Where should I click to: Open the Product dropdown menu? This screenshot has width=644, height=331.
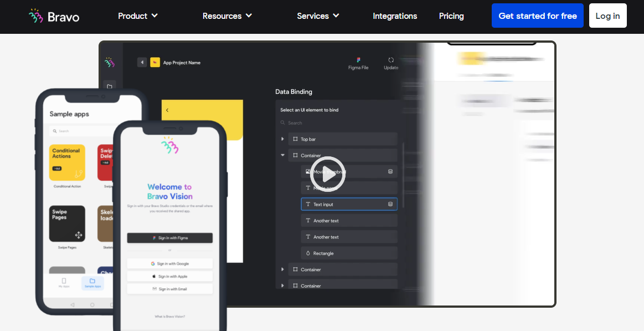tap(137, 16)
